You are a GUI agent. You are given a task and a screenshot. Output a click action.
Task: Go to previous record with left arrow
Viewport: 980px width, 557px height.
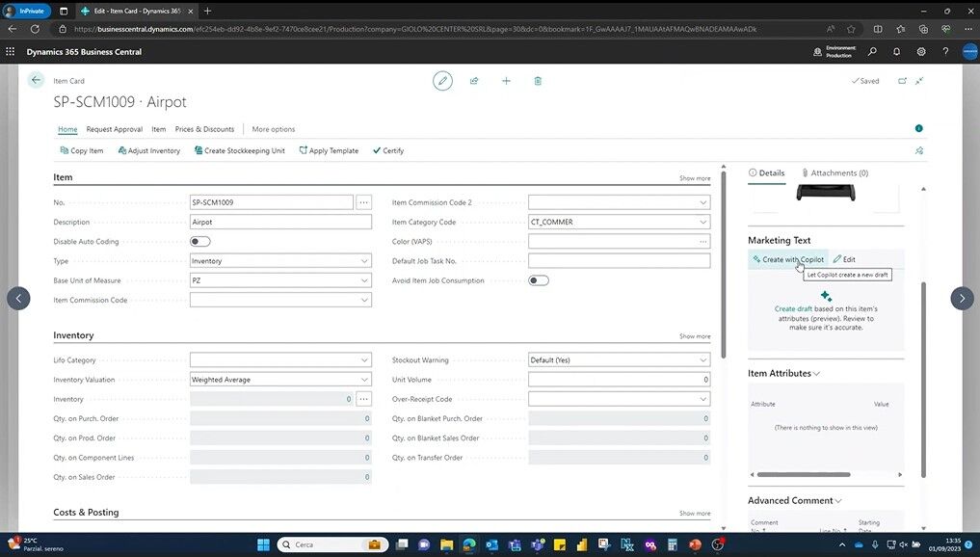18,298
